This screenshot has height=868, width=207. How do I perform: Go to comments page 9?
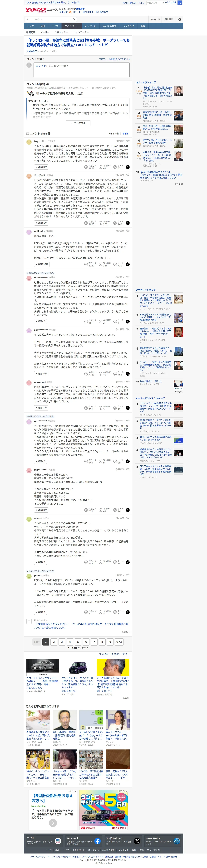[110, 642]
